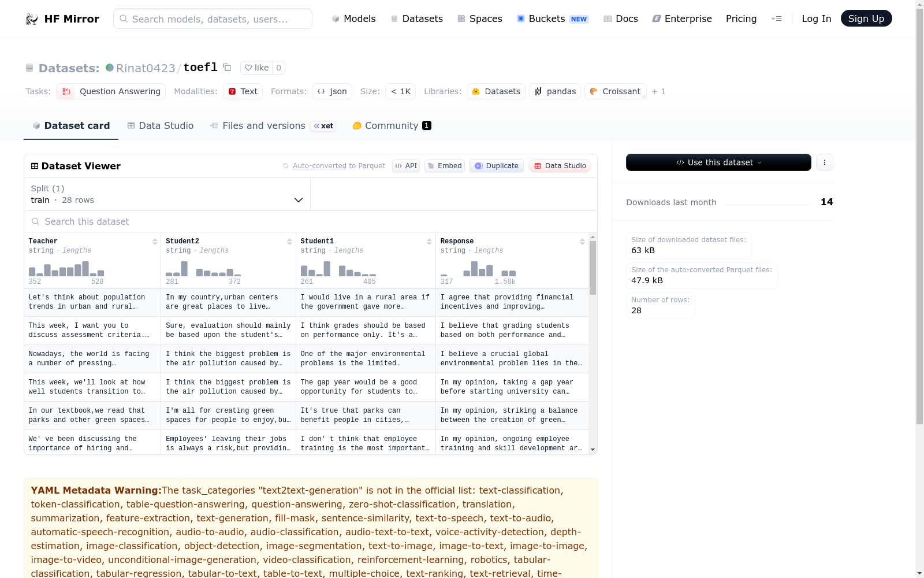924x578 pixels.
Task: Switch to the Data Studio tab
Action: point(161,125)
